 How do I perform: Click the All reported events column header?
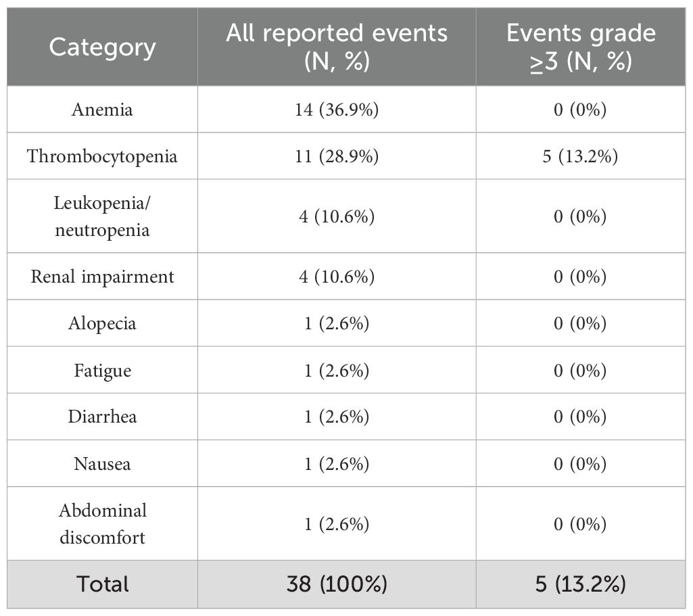(x=337, y=47)
